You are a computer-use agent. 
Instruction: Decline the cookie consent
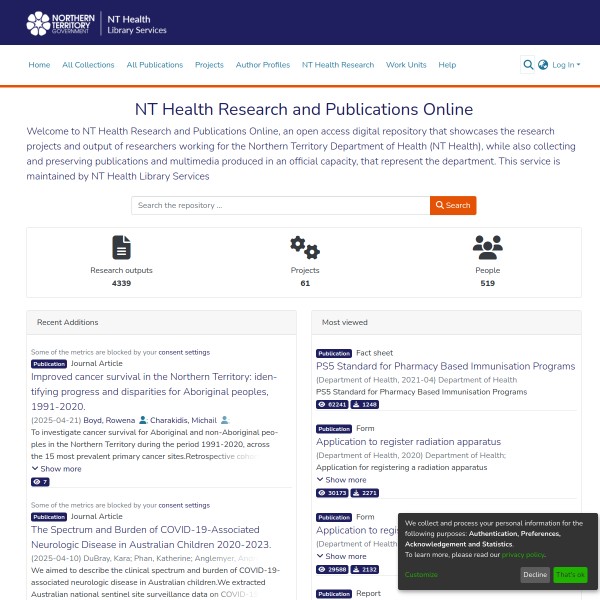tap(535, 575)
